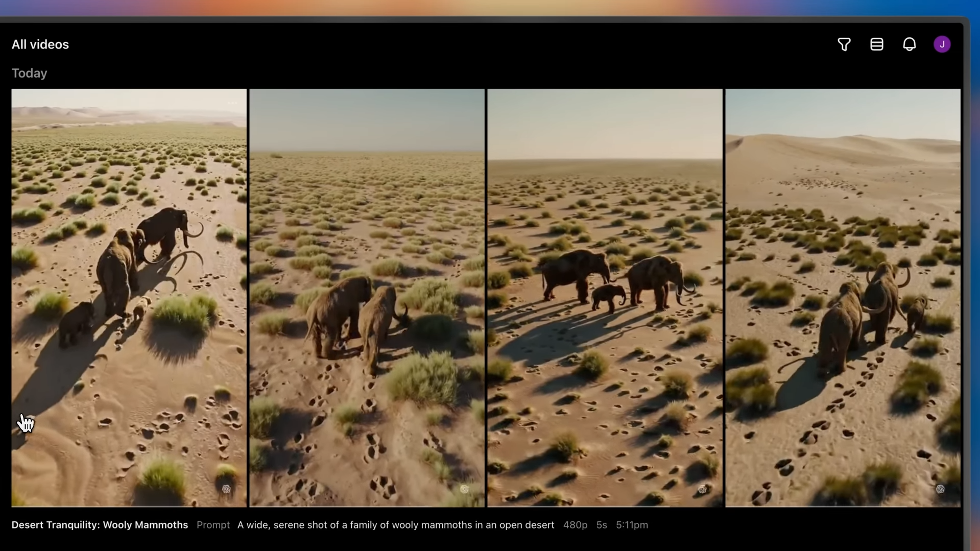Click the 5s duration label
This screenshot has width=980, height=551.
pos(602,525)
